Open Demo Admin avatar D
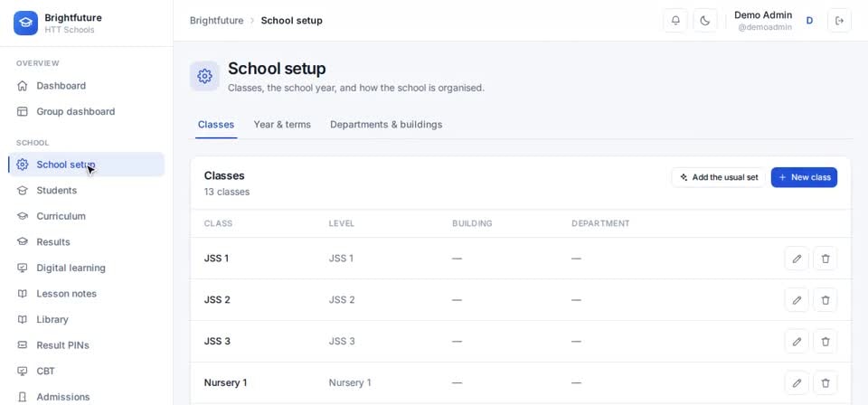Screen dimensions: 868x405 809,21
